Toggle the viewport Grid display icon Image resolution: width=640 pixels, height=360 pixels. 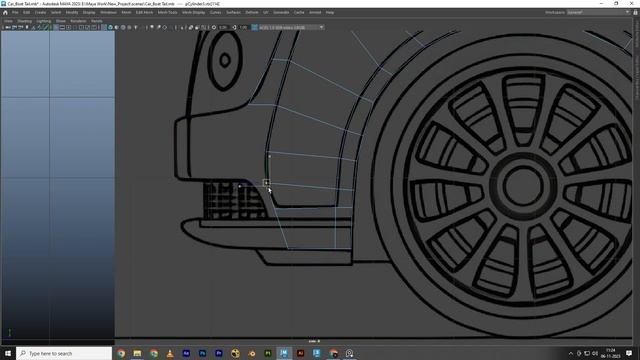56,27
